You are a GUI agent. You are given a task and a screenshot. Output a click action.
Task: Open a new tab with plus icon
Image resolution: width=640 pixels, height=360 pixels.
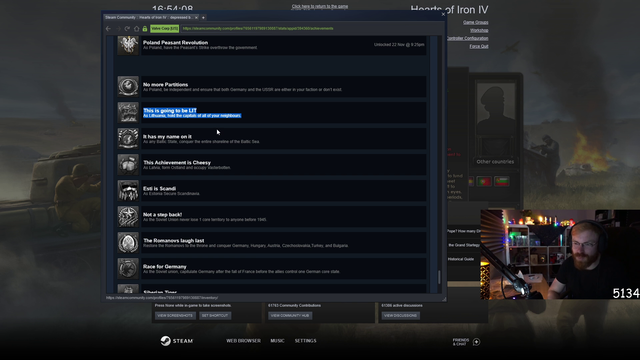pyautogui.click(x=203, y=18)
